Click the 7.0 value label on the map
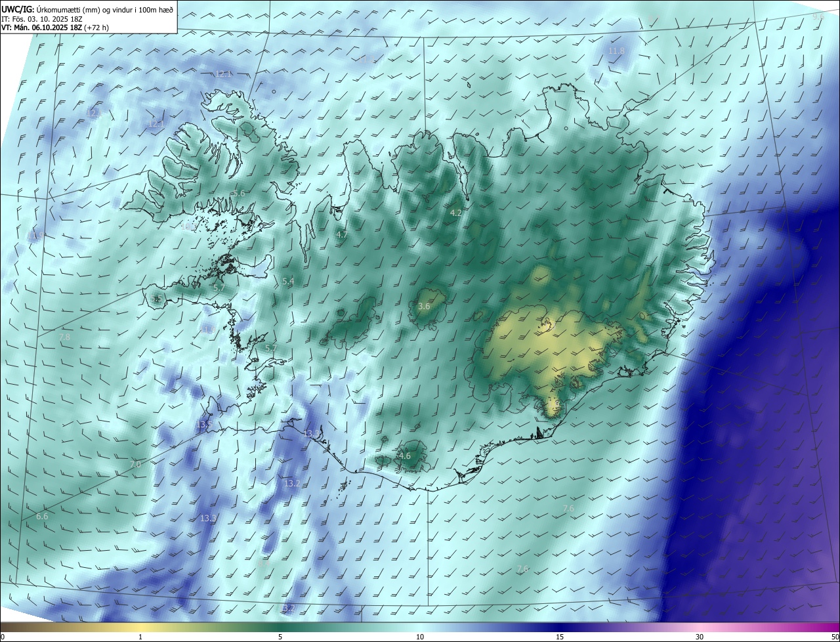 (x=135, y=464)
